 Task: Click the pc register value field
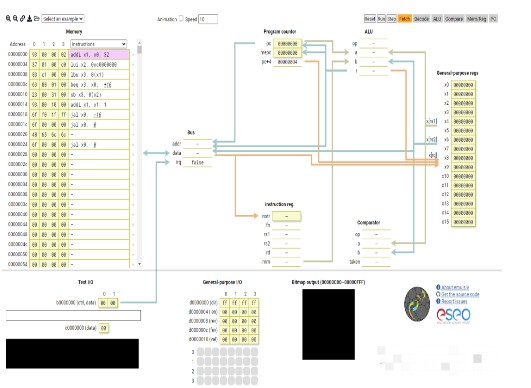[x=288, y=44]
